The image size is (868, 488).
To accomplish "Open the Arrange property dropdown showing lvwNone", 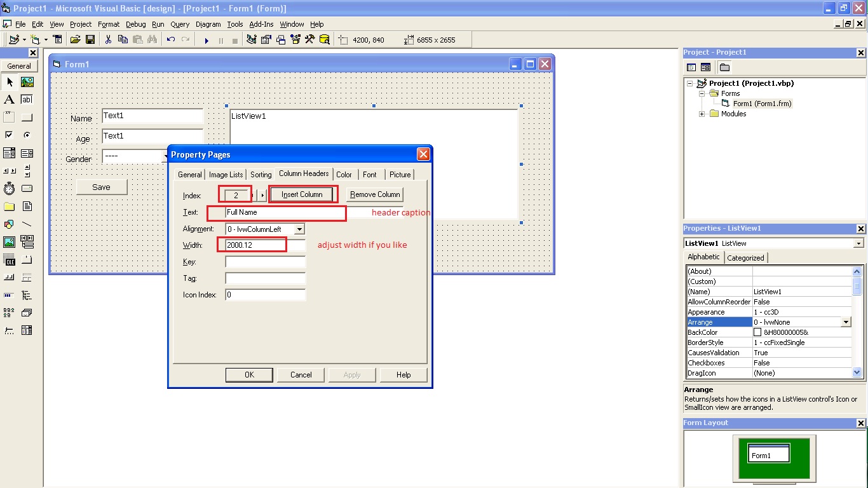I will [x=846, y=322].
